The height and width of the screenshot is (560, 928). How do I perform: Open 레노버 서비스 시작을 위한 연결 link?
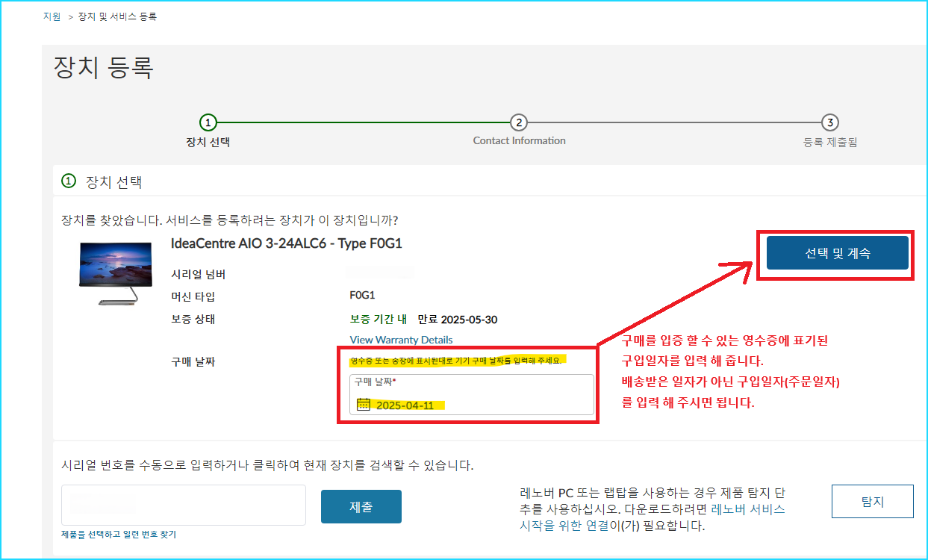point(652,517)
